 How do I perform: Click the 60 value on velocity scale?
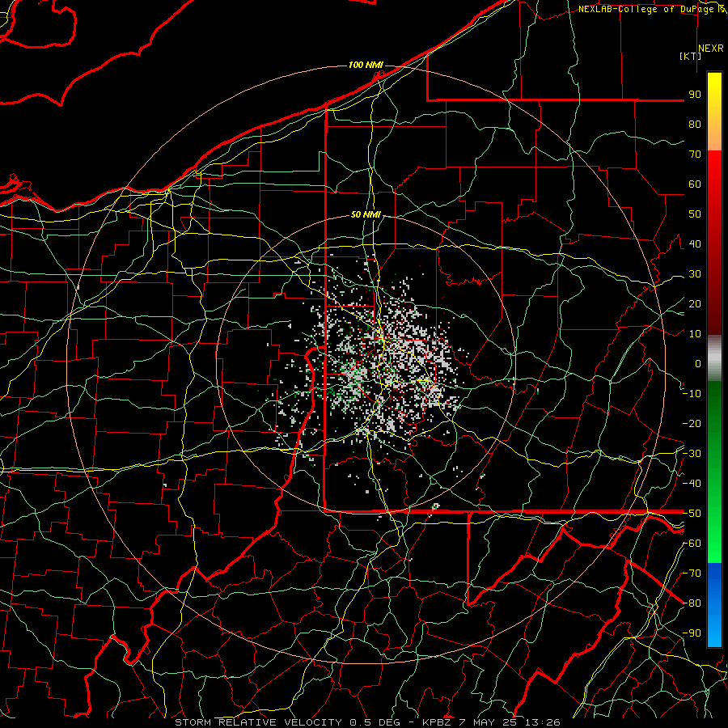695,184
